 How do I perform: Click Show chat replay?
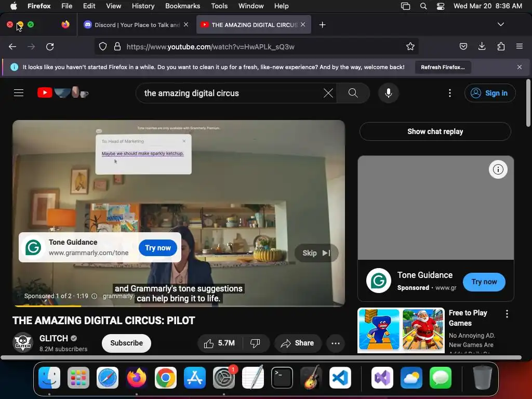click(435, 131)
